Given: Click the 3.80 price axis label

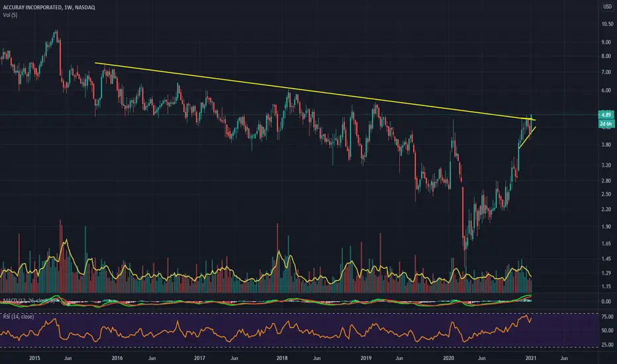Looking at the screenshot, I should tap(606, 145).
